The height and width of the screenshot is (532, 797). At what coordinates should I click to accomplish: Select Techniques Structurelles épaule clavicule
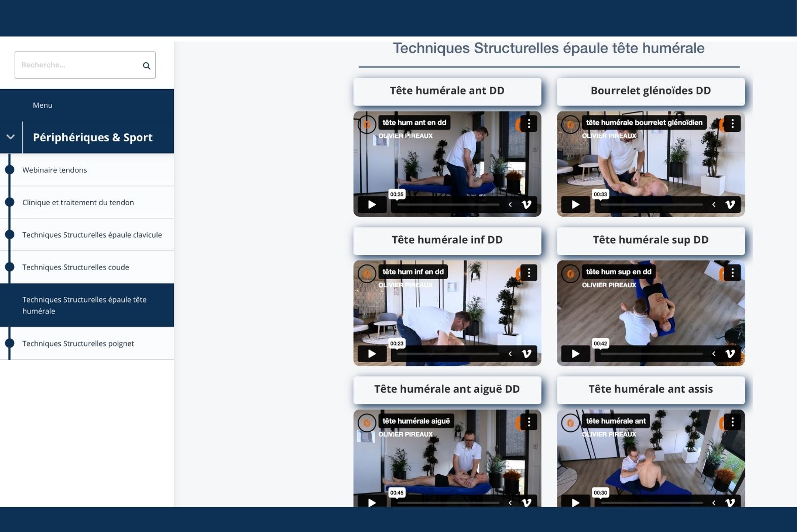click(x=92, y=235)
